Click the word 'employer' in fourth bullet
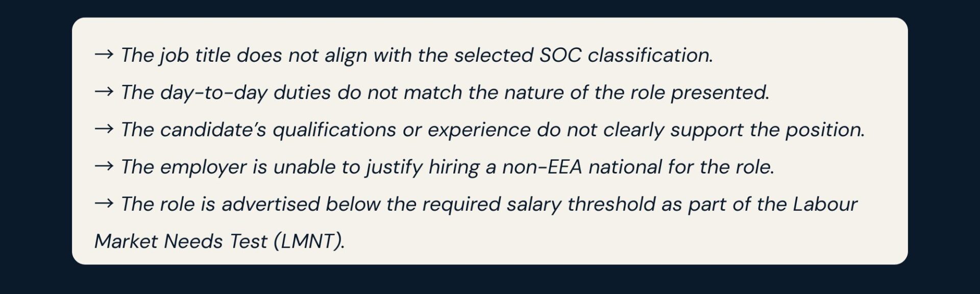The image size is (980, 294). coord(203,167)
